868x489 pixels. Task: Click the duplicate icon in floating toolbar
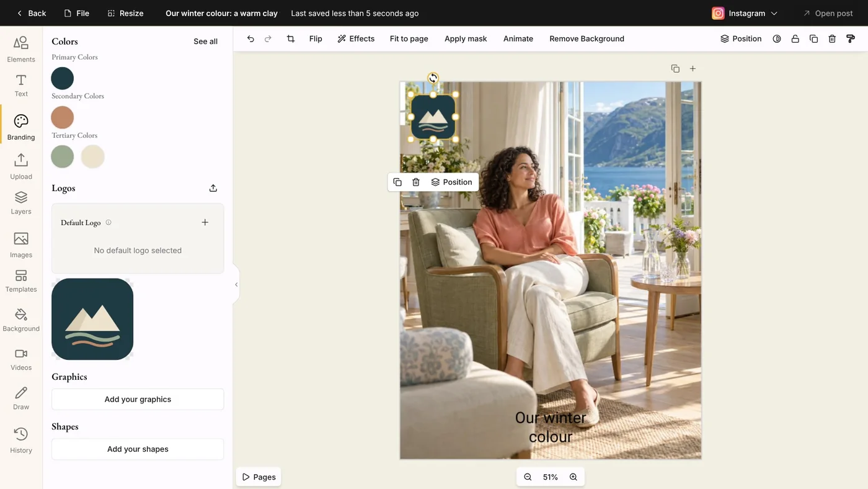[x=397, y=182]
